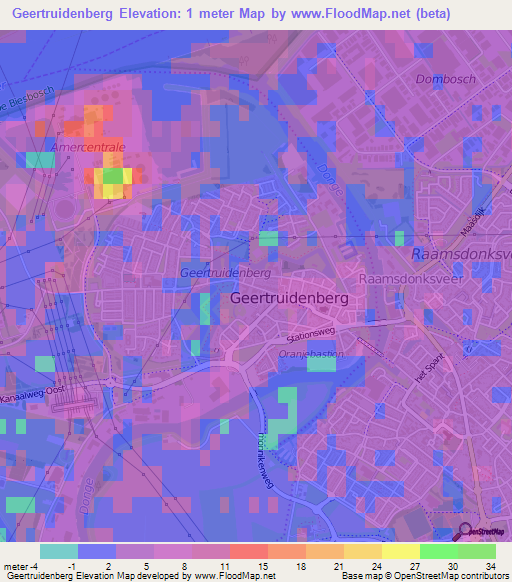Click the Oranjebastion label
The image size is (512, 582).
click(311, 354)
